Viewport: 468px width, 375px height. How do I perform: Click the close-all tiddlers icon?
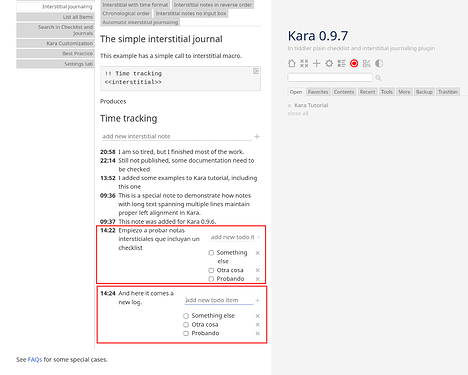click(x=304, y=63)
